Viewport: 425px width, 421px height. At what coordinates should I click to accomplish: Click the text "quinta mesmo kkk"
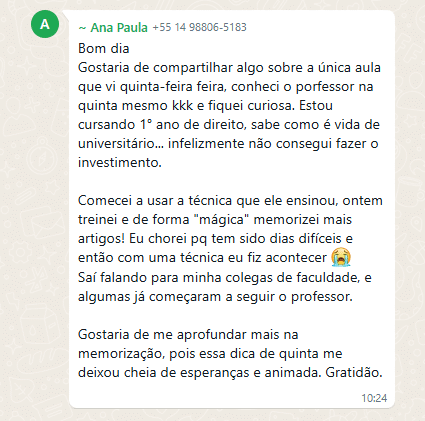click(135, 106)
